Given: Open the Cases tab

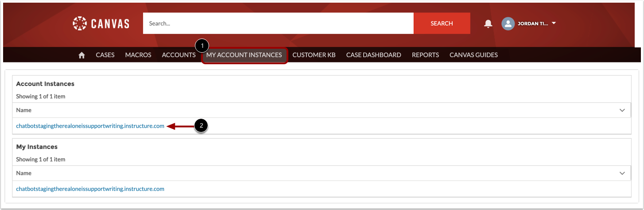Looking at the screenshot, I should [x=105, y=55].
